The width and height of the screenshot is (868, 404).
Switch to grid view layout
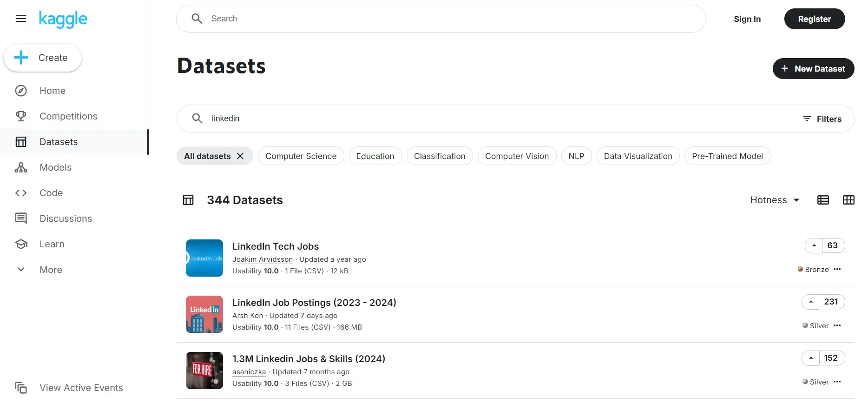(x=848, y=200)
